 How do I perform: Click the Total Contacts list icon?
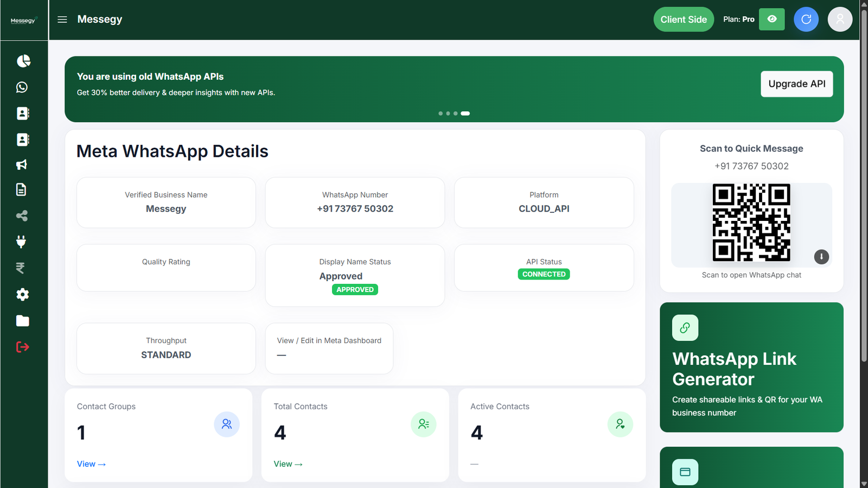[424, 424]
